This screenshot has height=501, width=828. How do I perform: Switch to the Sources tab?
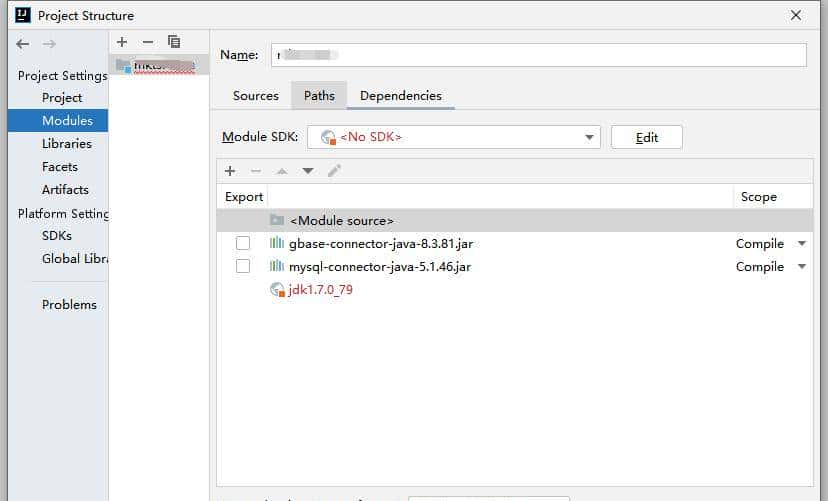[x=256, y=96]
